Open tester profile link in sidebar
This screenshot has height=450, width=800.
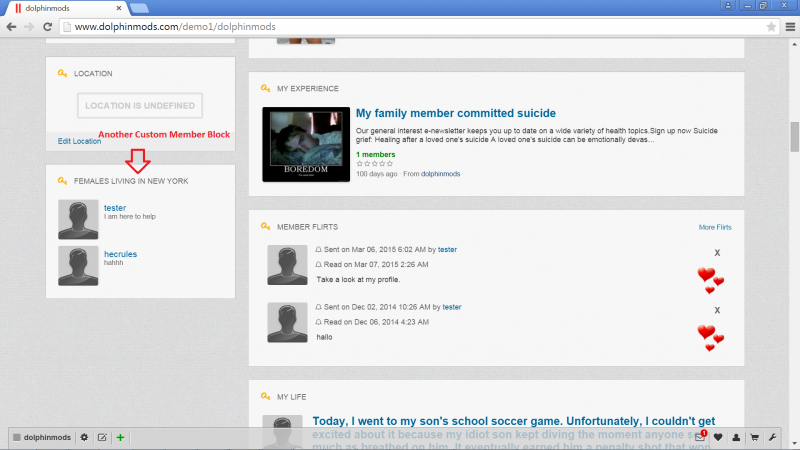115,208
